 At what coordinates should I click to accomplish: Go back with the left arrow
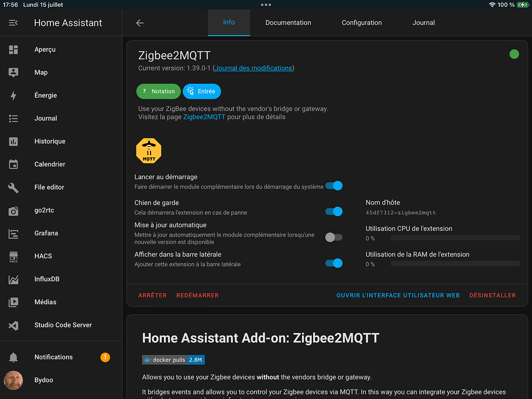(140, 23)
